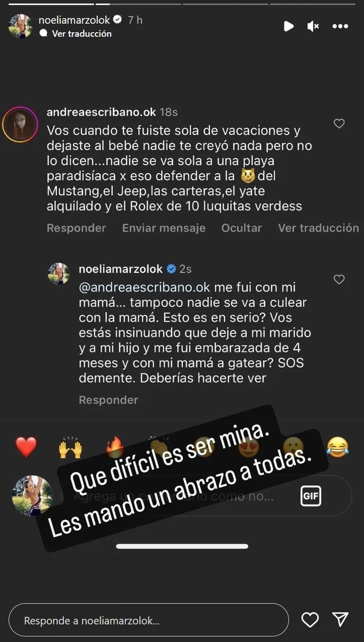Open the three-dot more options menu
Image resolution: width=364 pixels, height=642 pixels.
(x=340, y=27)
